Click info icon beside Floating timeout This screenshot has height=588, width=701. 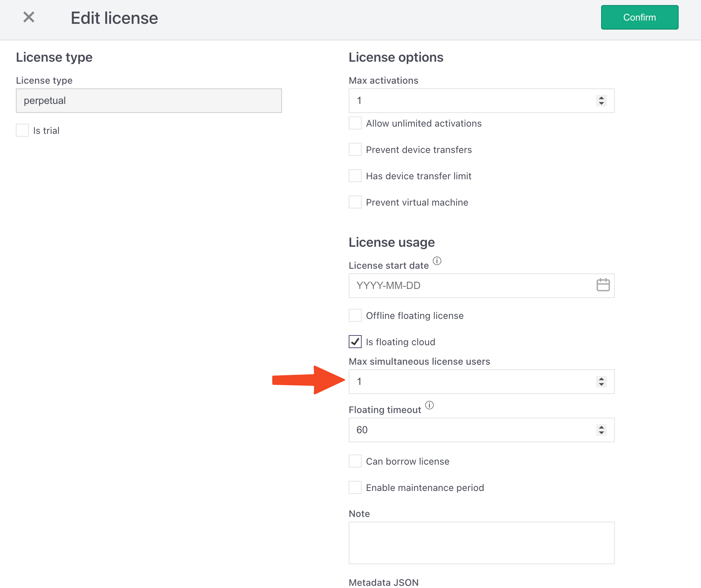coord(429,405)
